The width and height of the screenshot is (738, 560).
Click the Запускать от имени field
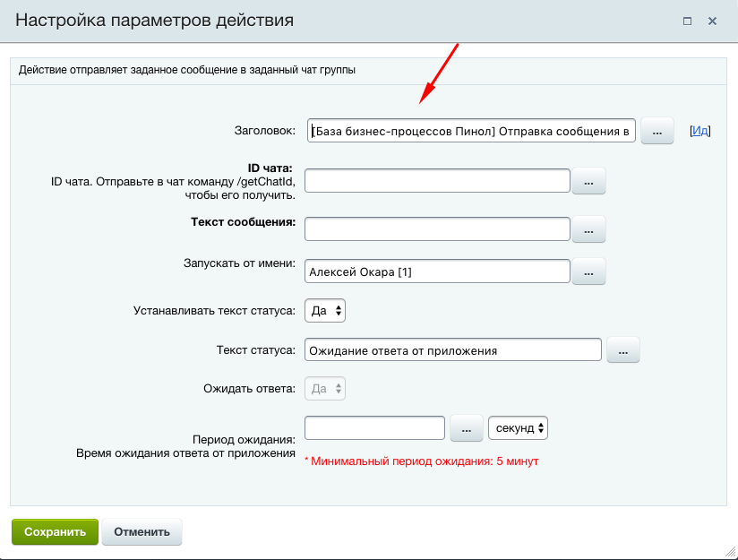point(437,271)
